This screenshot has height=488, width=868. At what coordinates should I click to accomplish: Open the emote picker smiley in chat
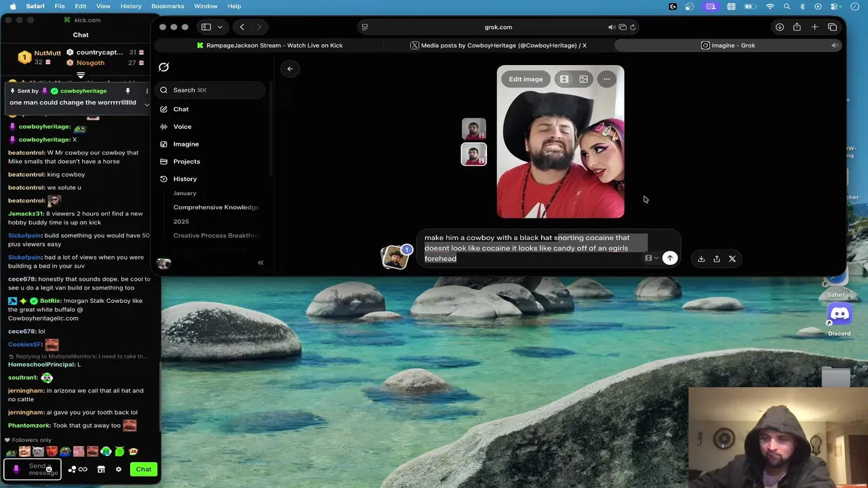(49, 469)
